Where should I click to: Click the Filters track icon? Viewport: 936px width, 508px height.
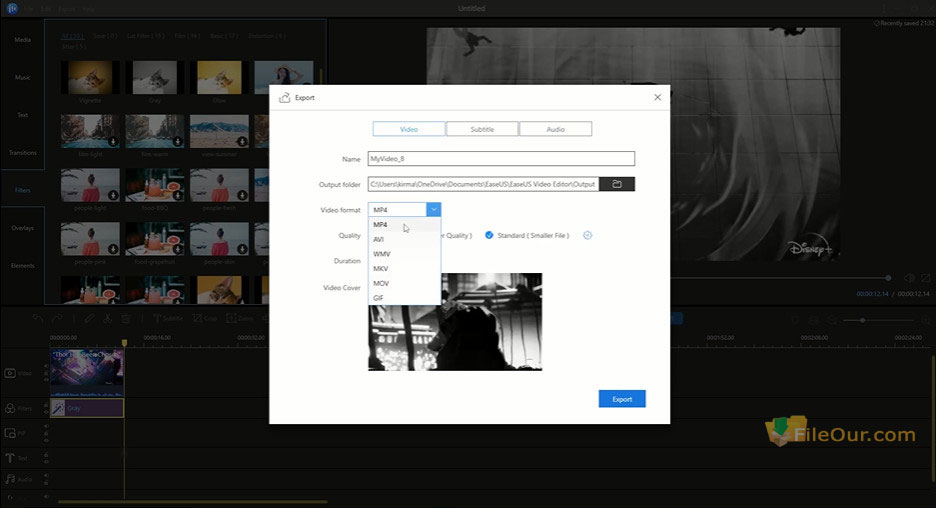[x=10, y=408]
